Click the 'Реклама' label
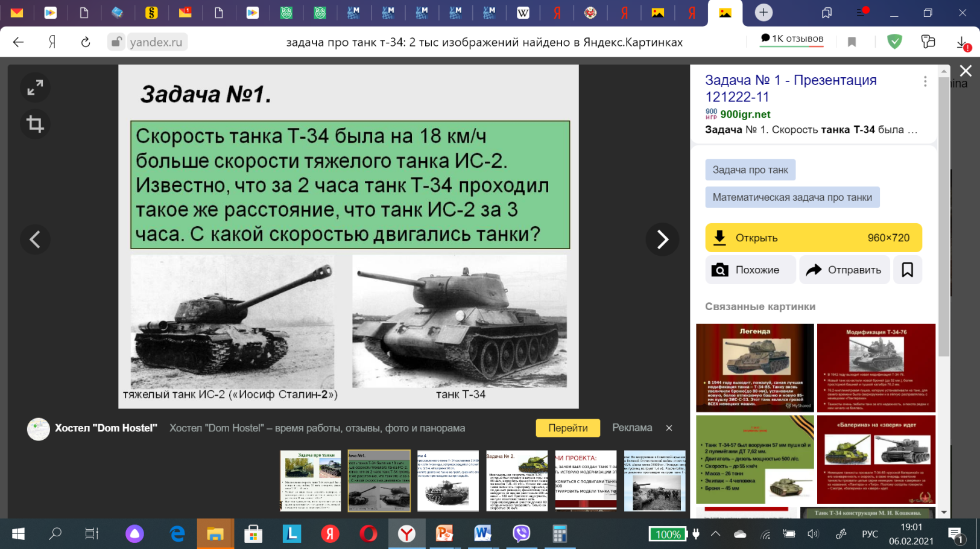 tap(632, 428)
